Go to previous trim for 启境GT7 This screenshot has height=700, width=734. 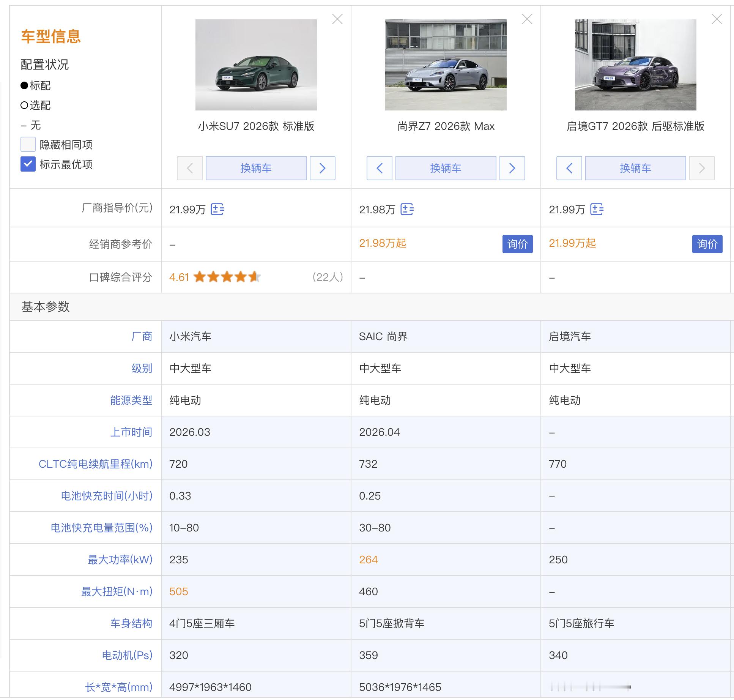tap(569, 168)
